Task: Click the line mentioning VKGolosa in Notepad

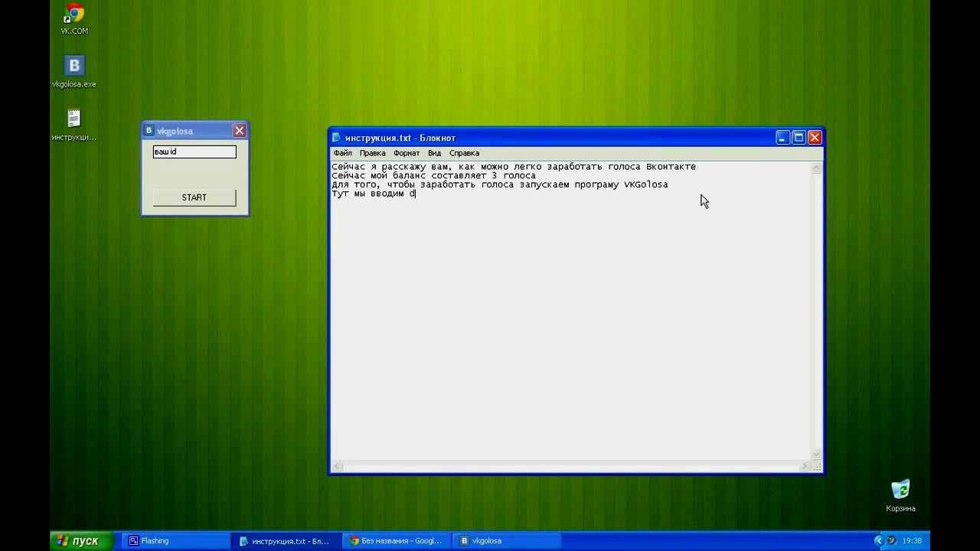Action: click(499, 184)
